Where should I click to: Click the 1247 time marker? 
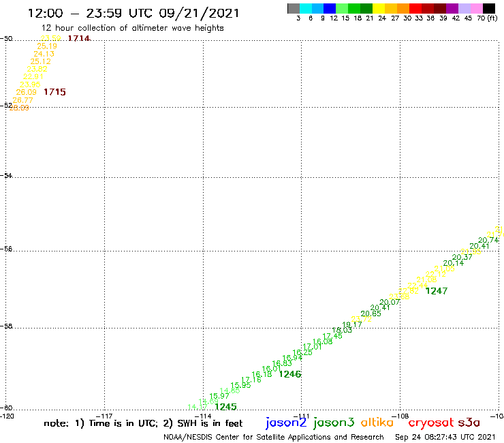[x=437, y=291]
